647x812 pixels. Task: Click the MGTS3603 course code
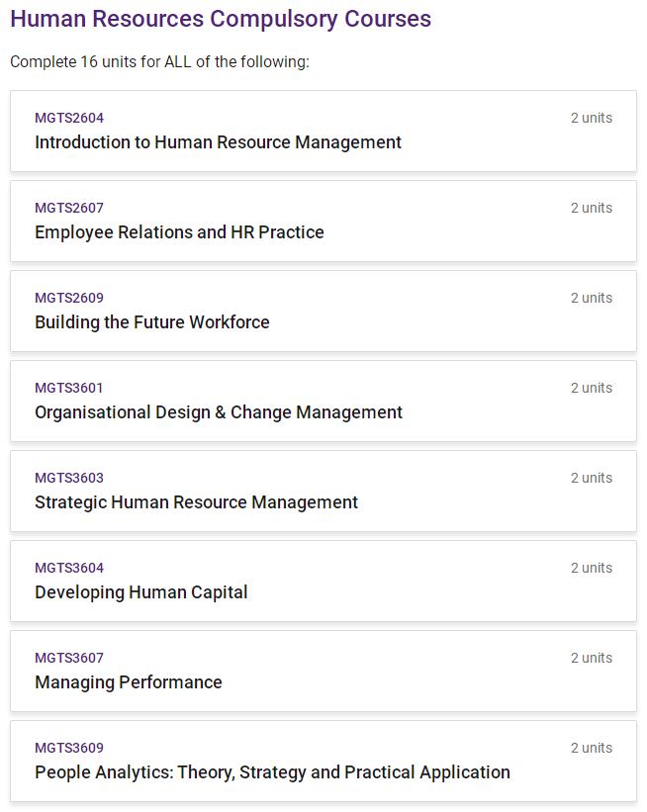[x=69, y=478]
